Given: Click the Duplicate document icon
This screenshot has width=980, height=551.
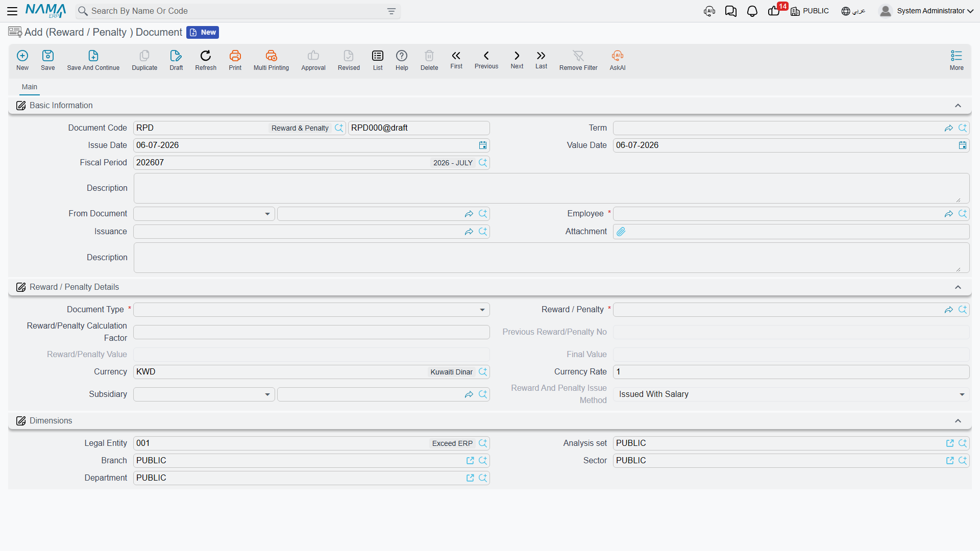Looking at the screenshot, I should 144,56.
